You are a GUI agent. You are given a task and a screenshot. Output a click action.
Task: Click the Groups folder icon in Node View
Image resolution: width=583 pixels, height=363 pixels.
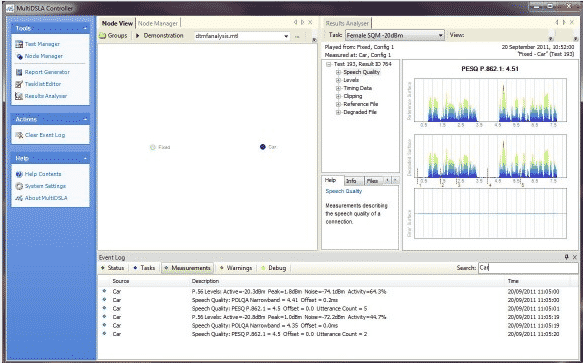(x=102, y=36)
